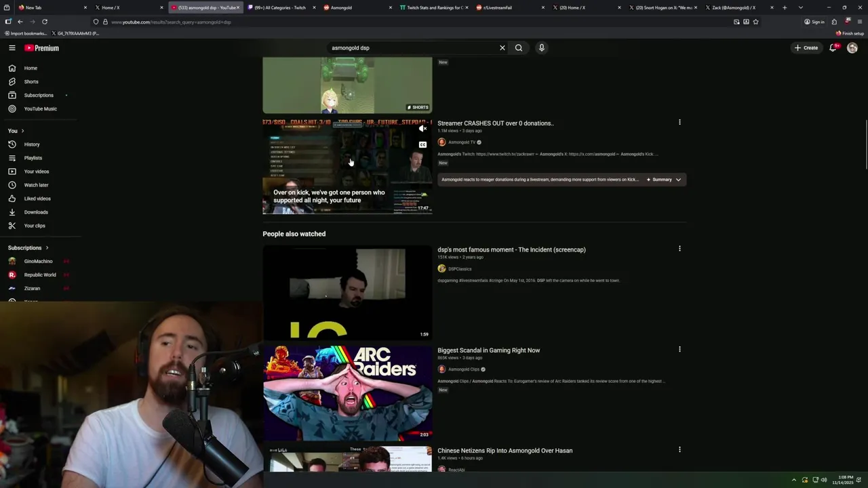
Task: Open the Zizaran subscription
Action: [32, 288]
